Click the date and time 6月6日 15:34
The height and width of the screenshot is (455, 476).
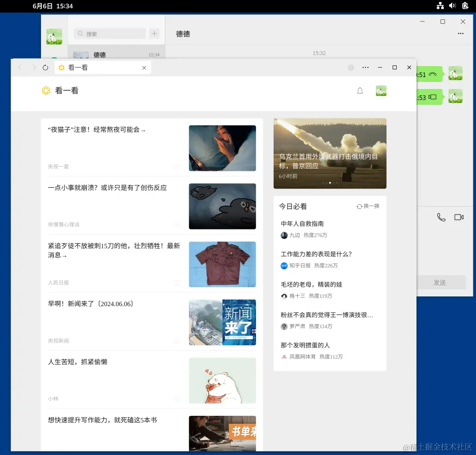point(53,6)
